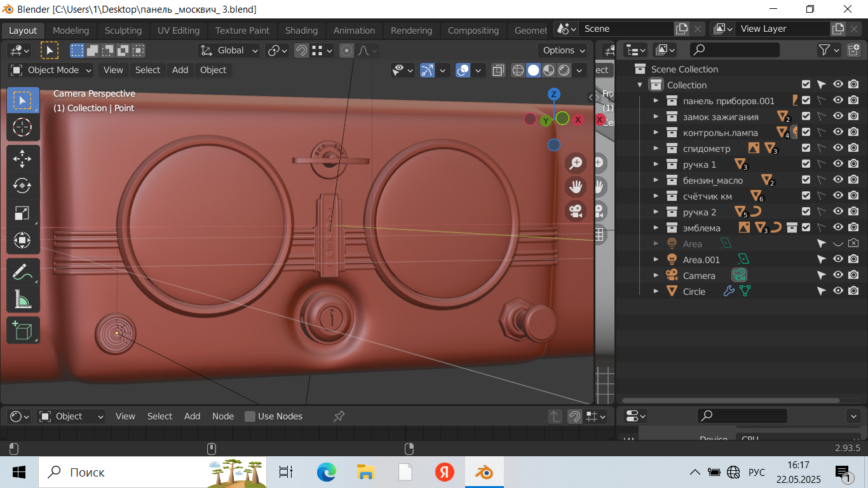Switch to the Sculpting workspace tab
This screenshot has width=868, height=488.
coord(123,30)
